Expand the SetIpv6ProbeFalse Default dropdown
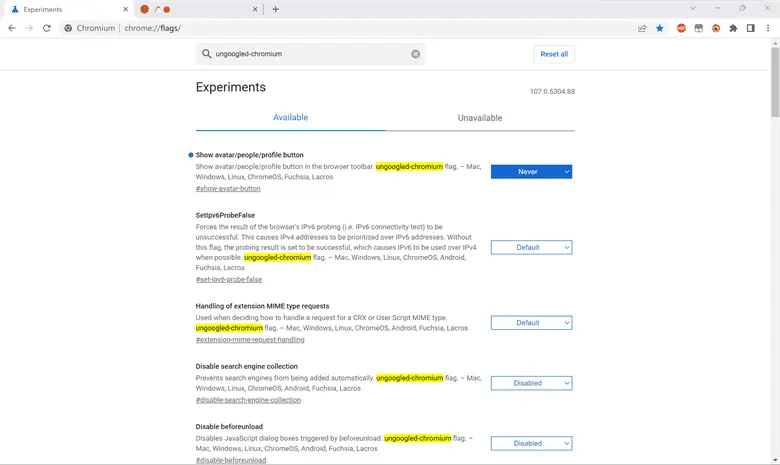Image resolution: width=780 pixels, height=465 pixels. 531,247
